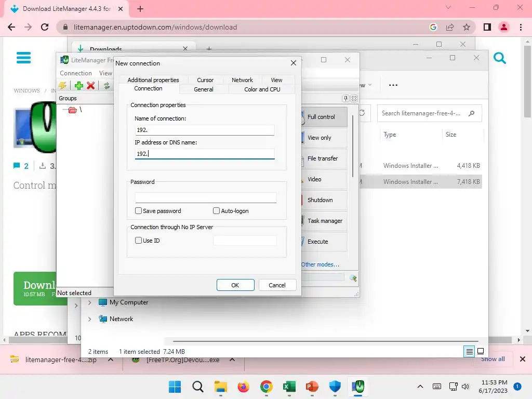The image size is (532, 399).
Task: Open Windows Security shield in taskbar
Action: (x=335, y=387)
